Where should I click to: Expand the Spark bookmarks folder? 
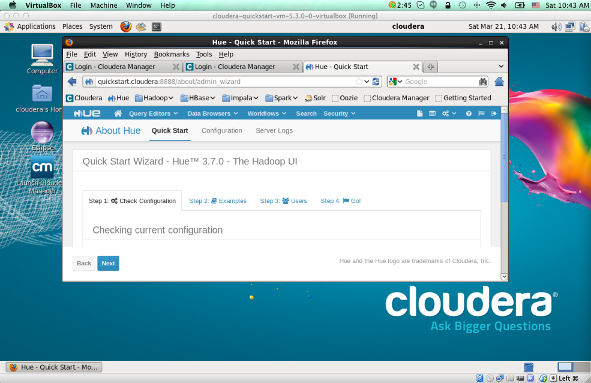click(282, 98)
